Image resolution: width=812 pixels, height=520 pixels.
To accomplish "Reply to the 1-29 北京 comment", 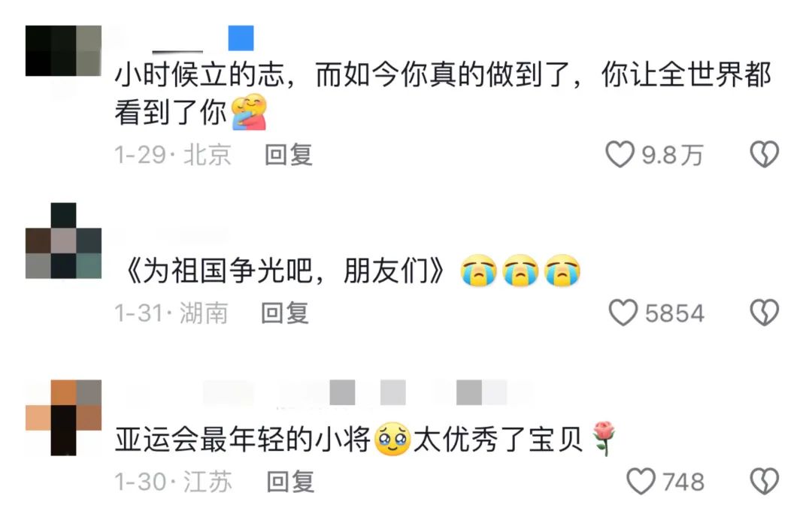I will (x=289, y=155).
